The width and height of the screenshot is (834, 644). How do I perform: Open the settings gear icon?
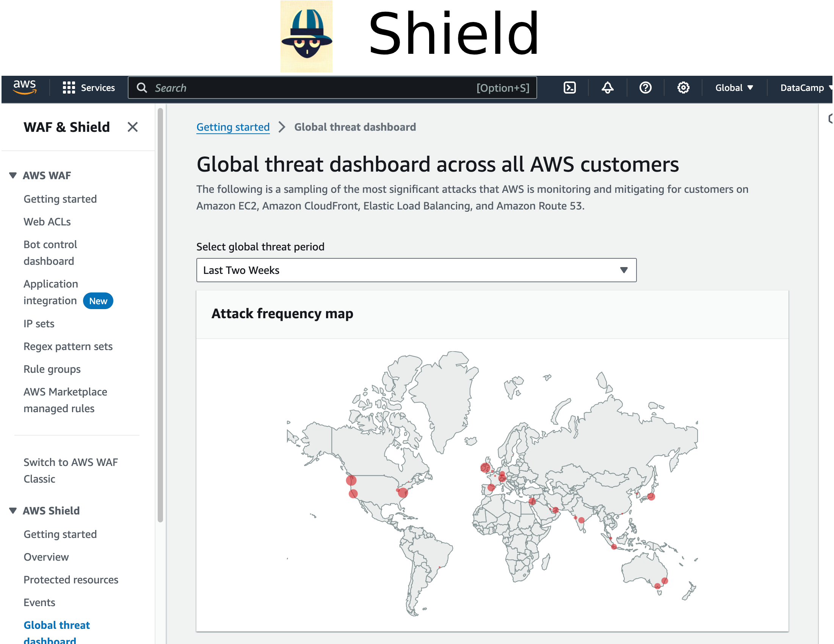pyautogui.click(x=683, y=88)
